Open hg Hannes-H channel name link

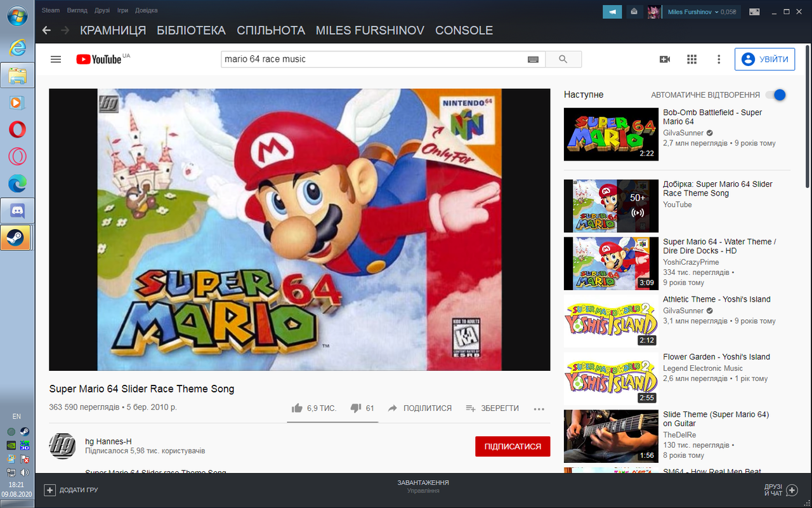[x=108, y=441]
